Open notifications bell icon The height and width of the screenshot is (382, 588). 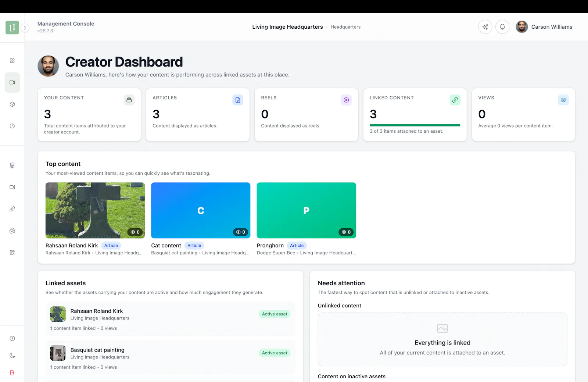[502, 27]
